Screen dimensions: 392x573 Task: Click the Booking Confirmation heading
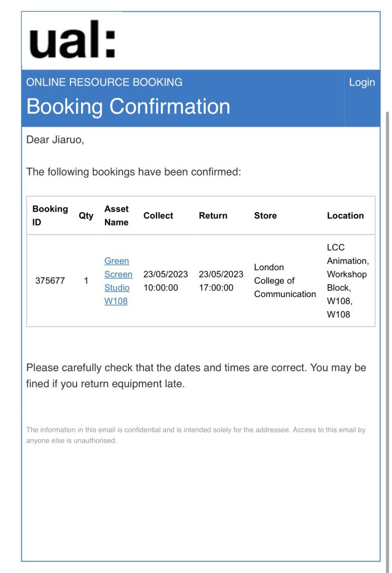click(128, 106)
